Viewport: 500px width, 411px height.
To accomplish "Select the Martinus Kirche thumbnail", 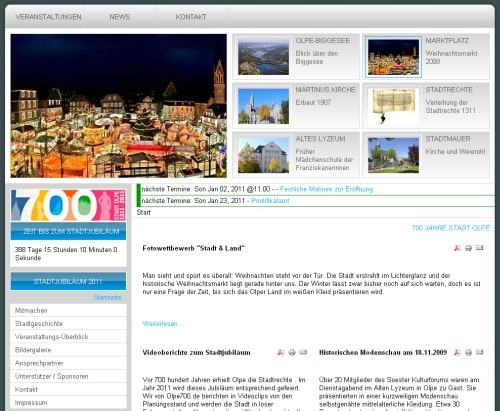I will (x=263, y=106).
